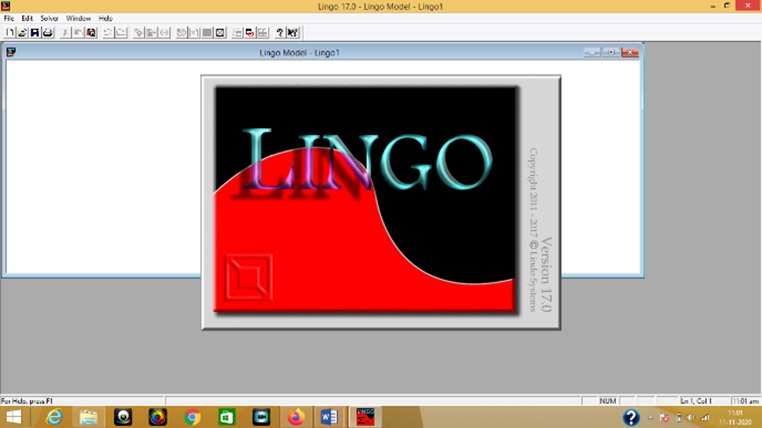Click the Copy toolbar icon
762x428 pixels.
pyautogui.click(x=78, y=33)
